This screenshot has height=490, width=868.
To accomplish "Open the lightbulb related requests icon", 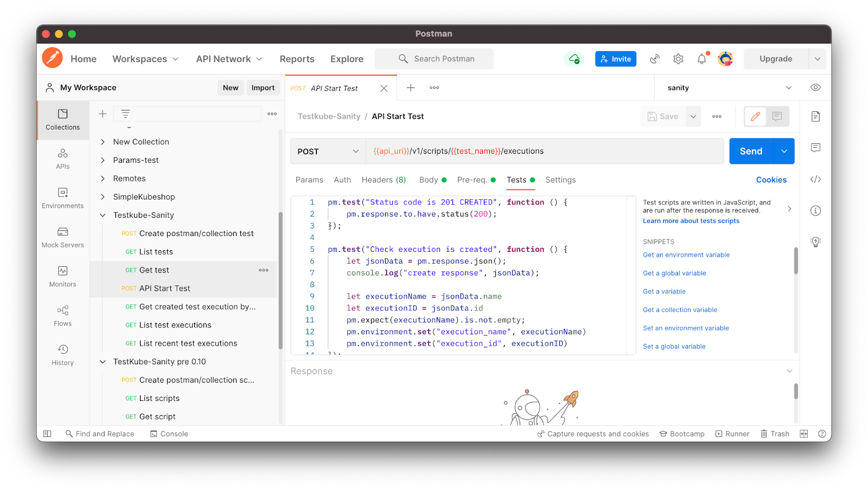I will tap(815, 242).
